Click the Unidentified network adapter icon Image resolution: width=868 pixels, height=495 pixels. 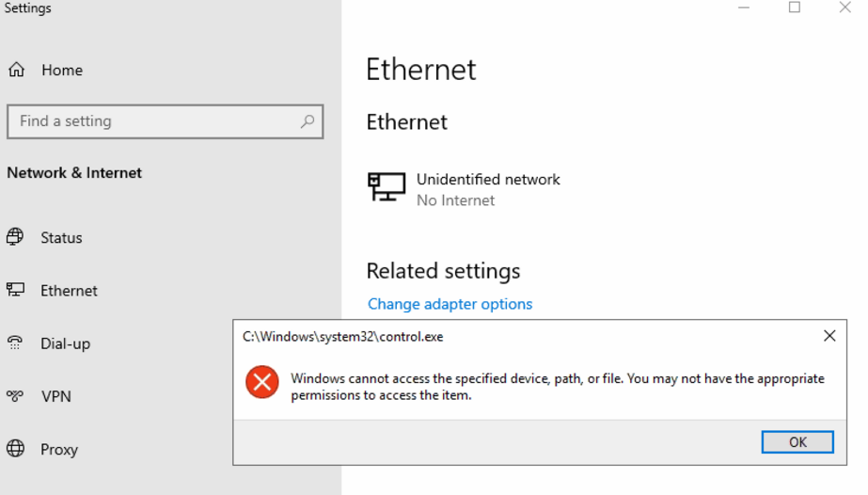pyautogui.click(x=387, y=187)
